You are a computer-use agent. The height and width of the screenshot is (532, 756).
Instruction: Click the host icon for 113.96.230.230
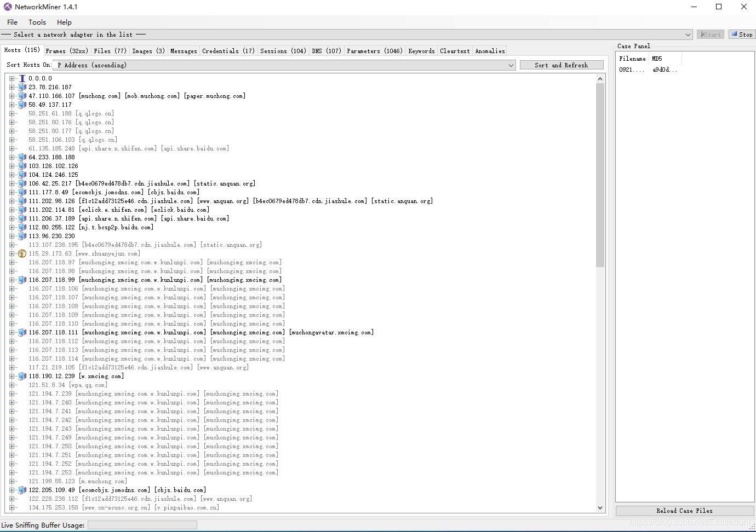point(22,236)
